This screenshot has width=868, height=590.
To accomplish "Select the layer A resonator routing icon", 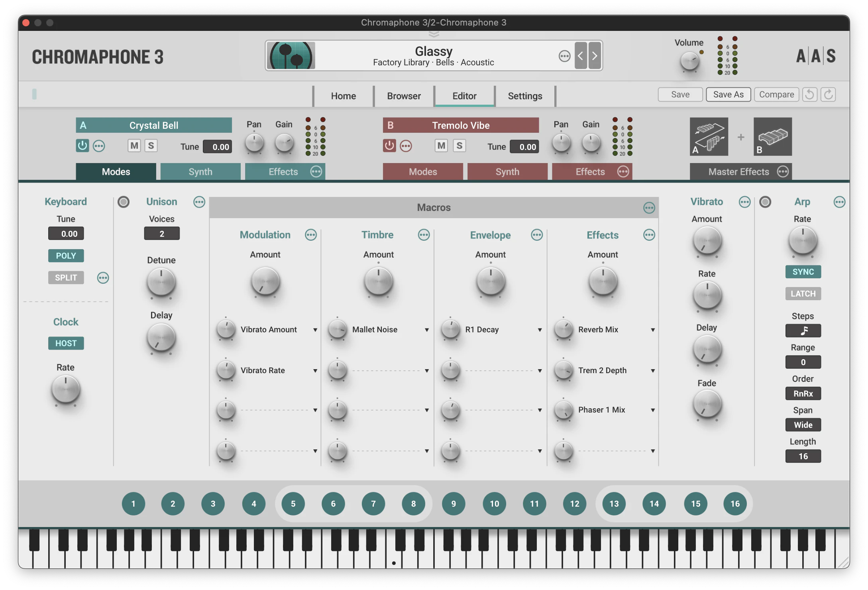I will [709, 137].
